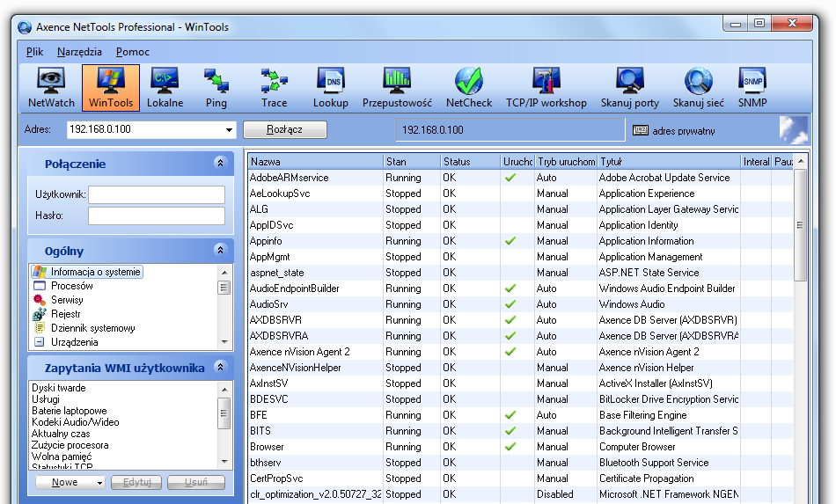Open the Przepustowość bandwidth tool

(x=397, y=88)
